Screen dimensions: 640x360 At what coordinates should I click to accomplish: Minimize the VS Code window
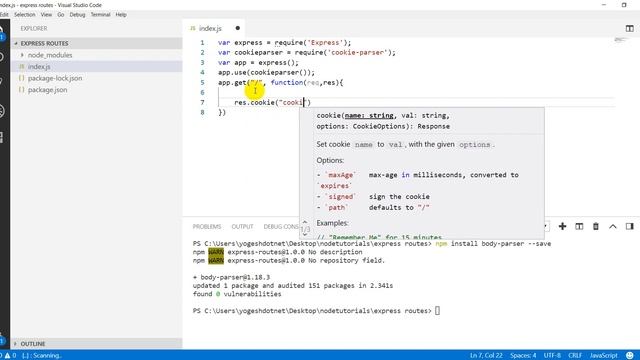click(604, 5)
